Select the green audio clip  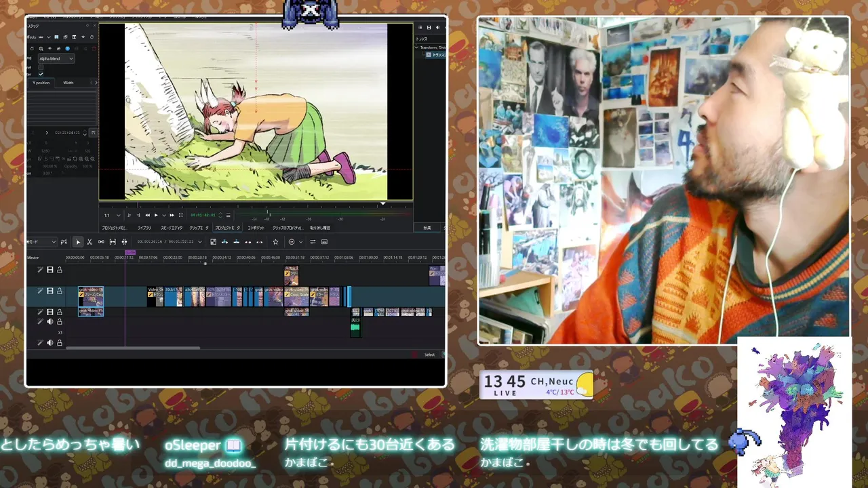pos(355,328)
